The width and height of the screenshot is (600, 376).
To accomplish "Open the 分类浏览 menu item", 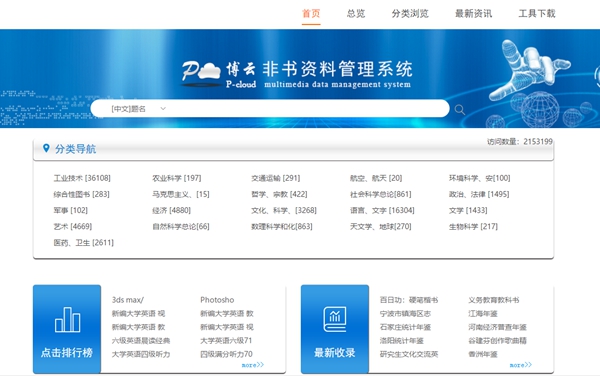I will pyautogui.click(x=410, y=14).
